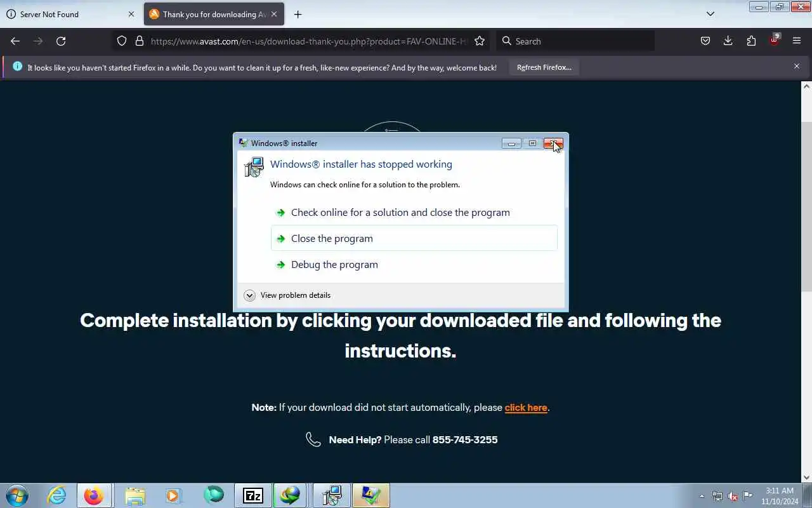Open the globe download manager taskbar icon
This screenshot has height=508, width=812.
(x=291, y=495)
